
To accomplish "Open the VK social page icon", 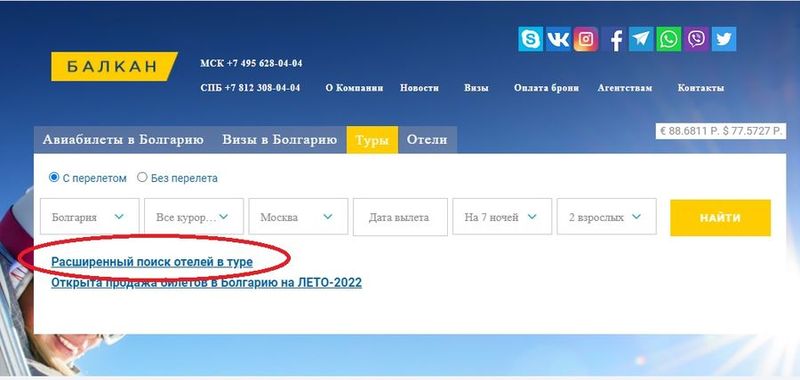I will (558, 39).
